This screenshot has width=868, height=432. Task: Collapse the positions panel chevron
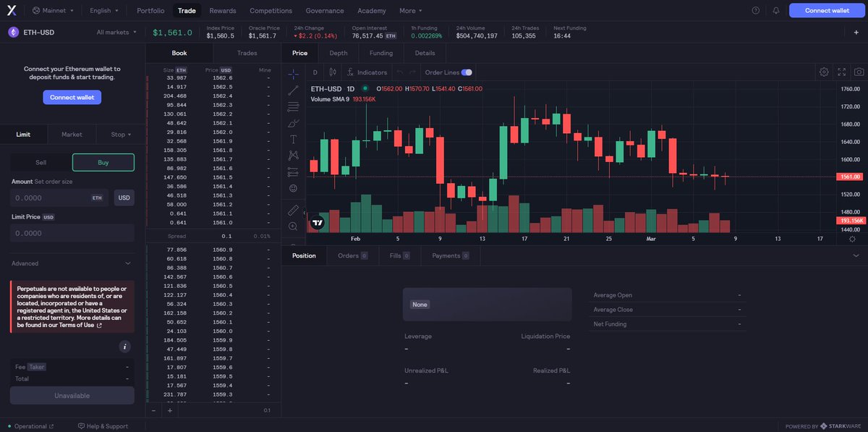[856, 255]
